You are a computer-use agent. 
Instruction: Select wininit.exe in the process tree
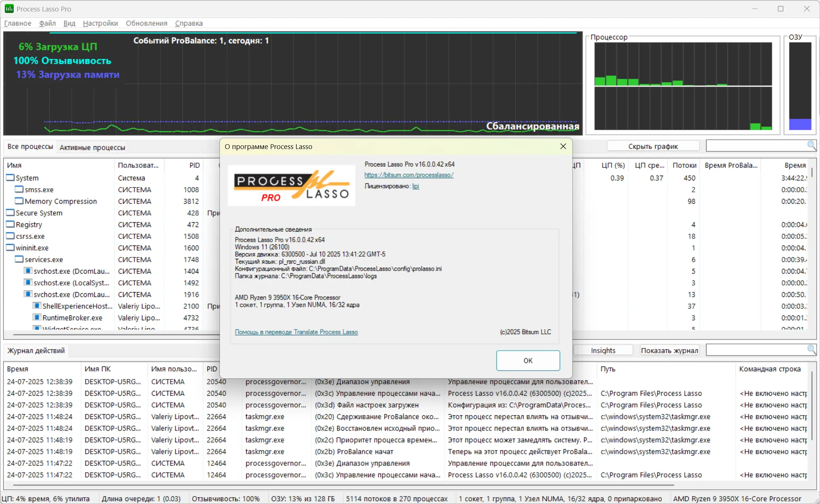[x=32, y=248]
